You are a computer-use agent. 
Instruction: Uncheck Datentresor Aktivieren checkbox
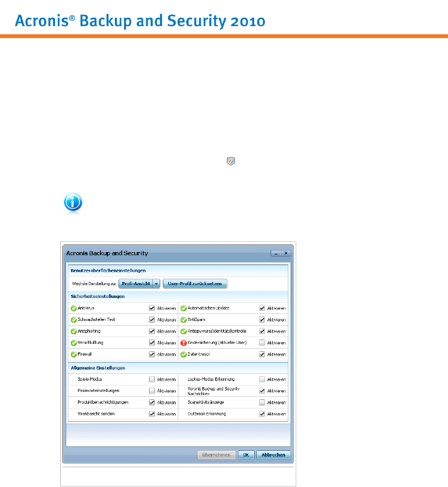pyautogui.click(x=262, y=354)
